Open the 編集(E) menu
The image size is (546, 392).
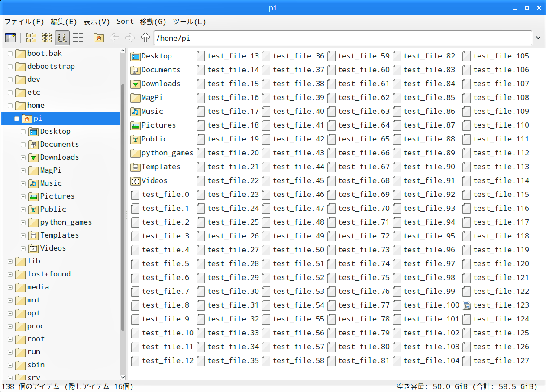pyautogui.click(x=64, y=22)
